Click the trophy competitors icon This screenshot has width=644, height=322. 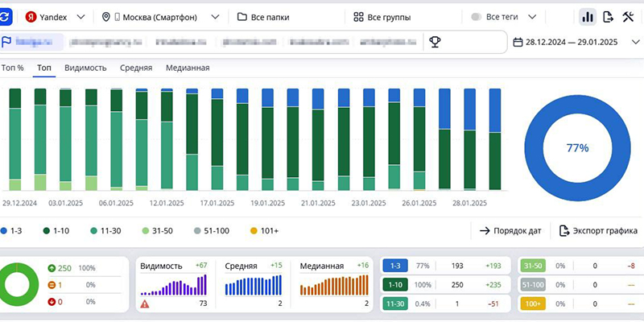click(x=435, y=42)
